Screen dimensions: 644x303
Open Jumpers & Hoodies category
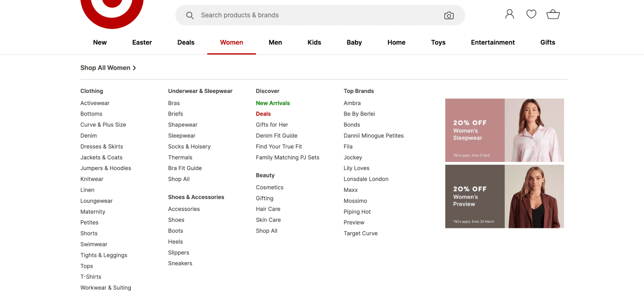tap(106, 168)
